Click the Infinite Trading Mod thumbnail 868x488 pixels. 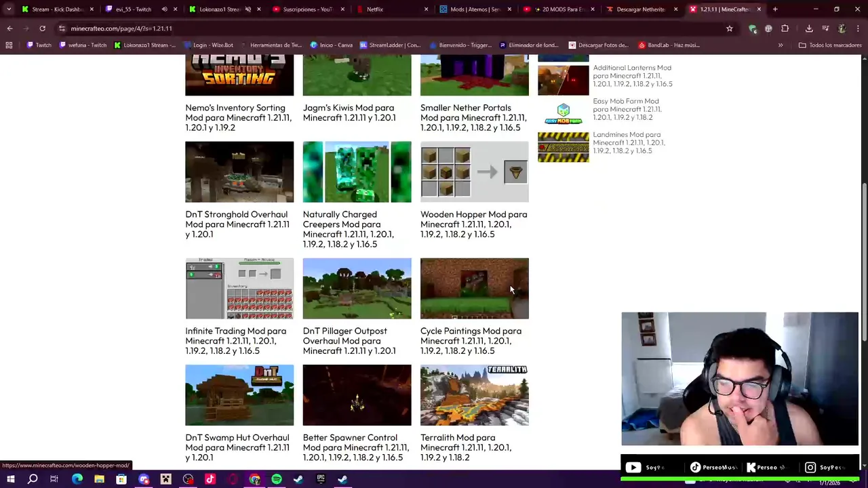pos(239,288)
